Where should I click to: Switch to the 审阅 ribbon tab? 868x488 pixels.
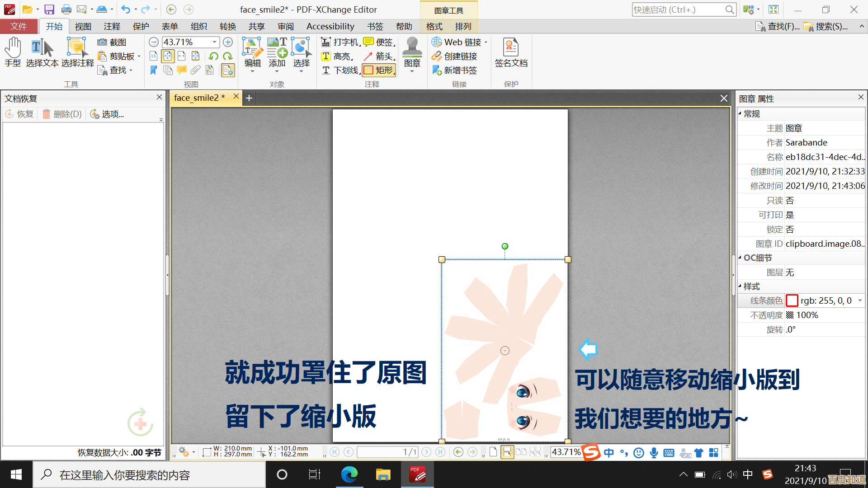coord(285,26)
